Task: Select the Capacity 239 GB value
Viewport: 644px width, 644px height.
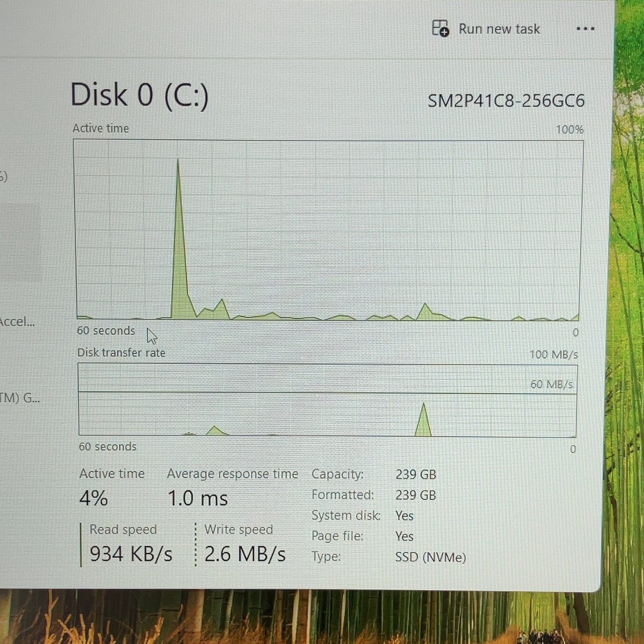Action: coord(416,474)
